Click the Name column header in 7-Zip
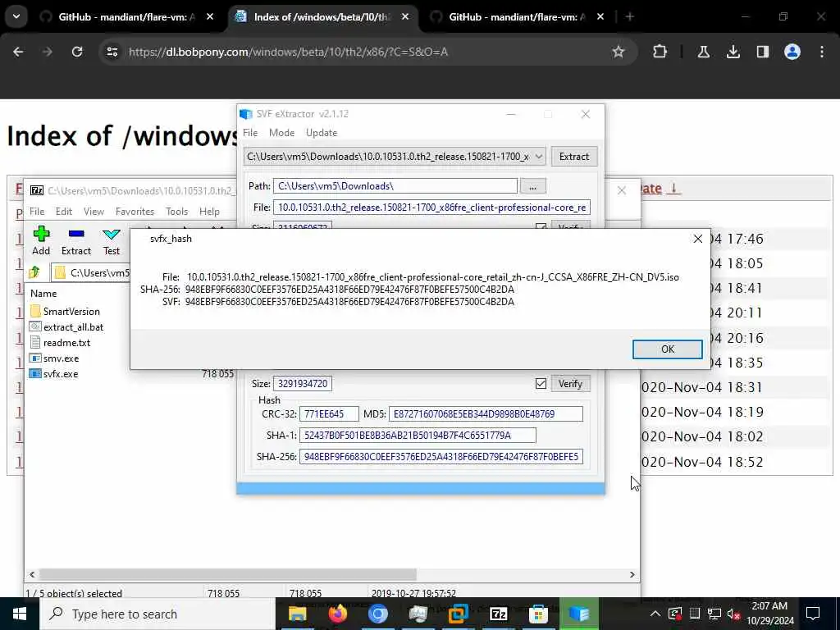 coord(43,294)
